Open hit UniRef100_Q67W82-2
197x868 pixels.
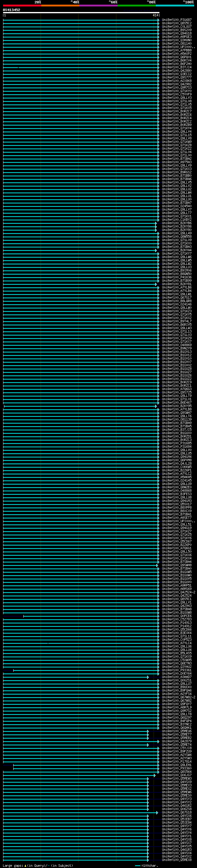point(179,697)
